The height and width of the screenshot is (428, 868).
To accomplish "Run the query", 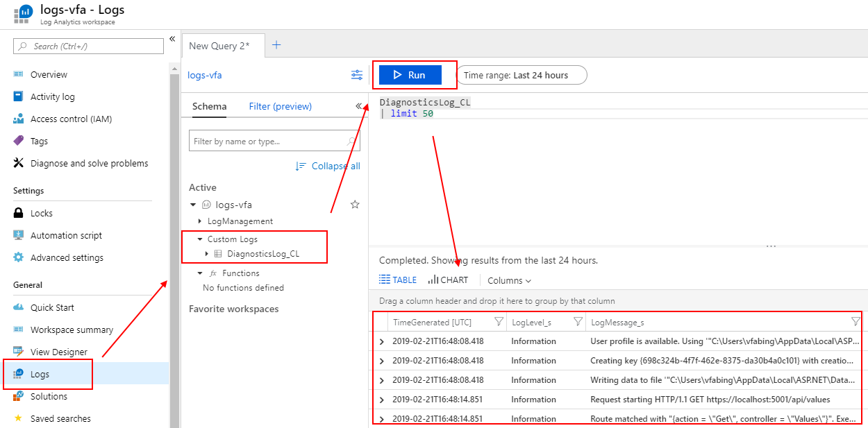I will [410, 75].
